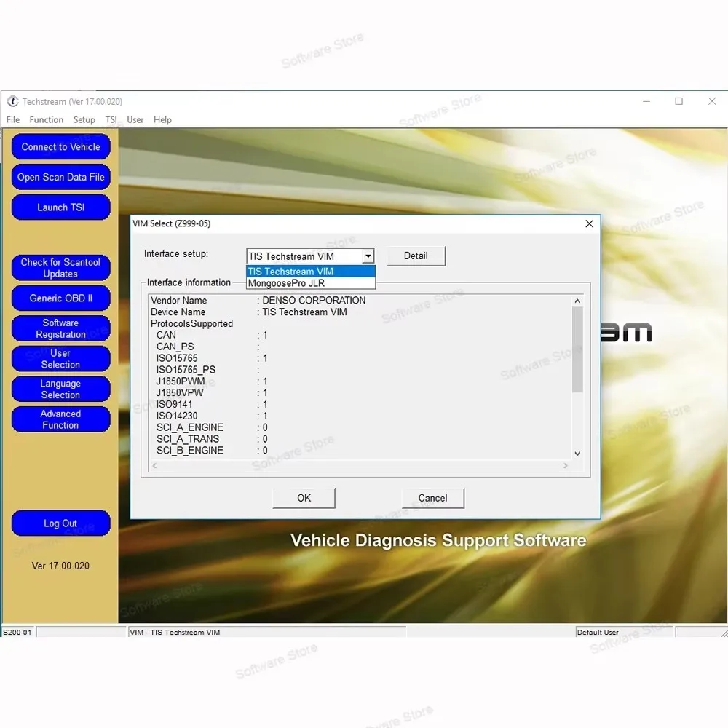728x728 pixels.
Task: Confirm selection with OK button
Action: pos(304,498)
